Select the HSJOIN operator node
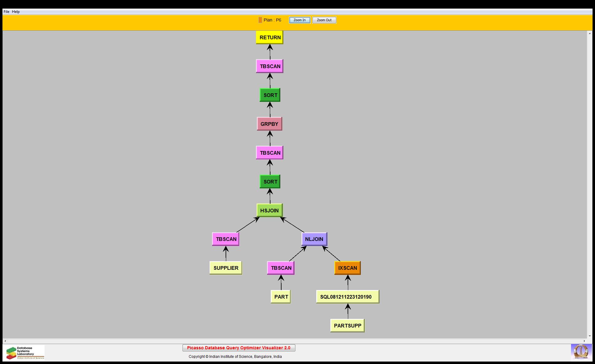Screen dimensions: 595x364 tap(270, 211)
